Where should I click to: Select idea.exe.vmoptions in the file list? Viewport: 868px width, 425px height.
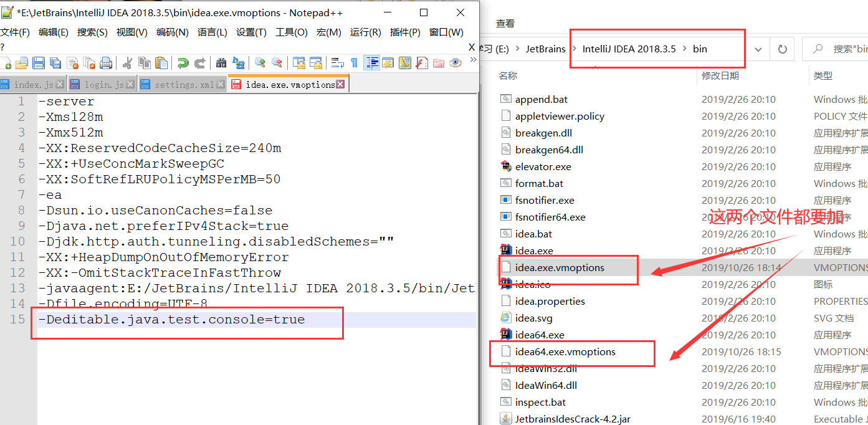tap(560, 267)
